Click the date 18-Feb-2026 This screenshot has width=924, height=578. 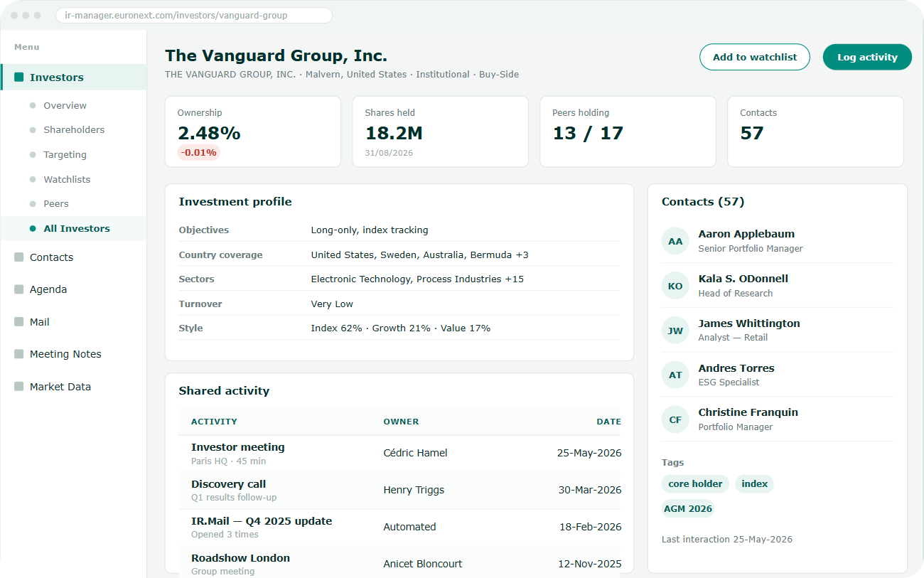(590, 527)
